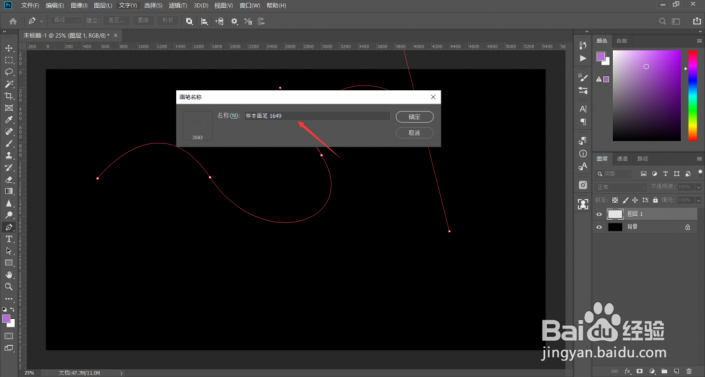The width and height of the screenshot is (705, 377).
Task: Select the Eraser tool
Action: (9, 180)
